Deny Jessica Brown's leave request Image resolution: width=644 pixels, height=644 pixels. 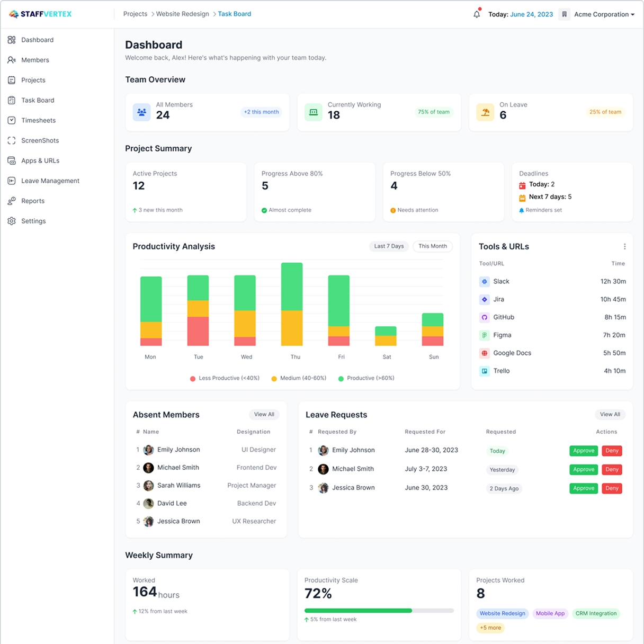coord(612,488)
